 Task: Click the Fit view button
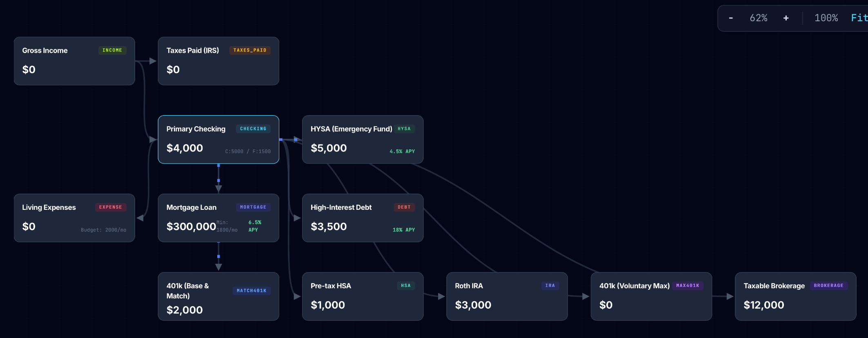[x=859, y=18]
